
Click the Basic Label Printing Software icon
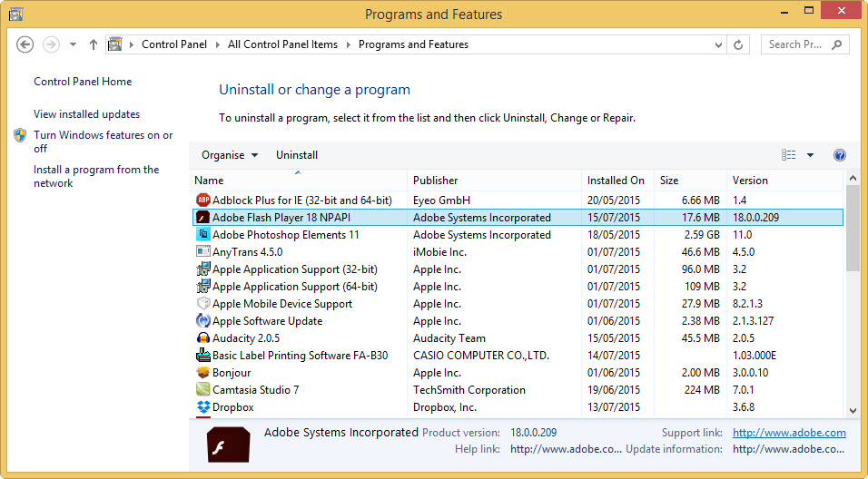click(x=203, y=355)
